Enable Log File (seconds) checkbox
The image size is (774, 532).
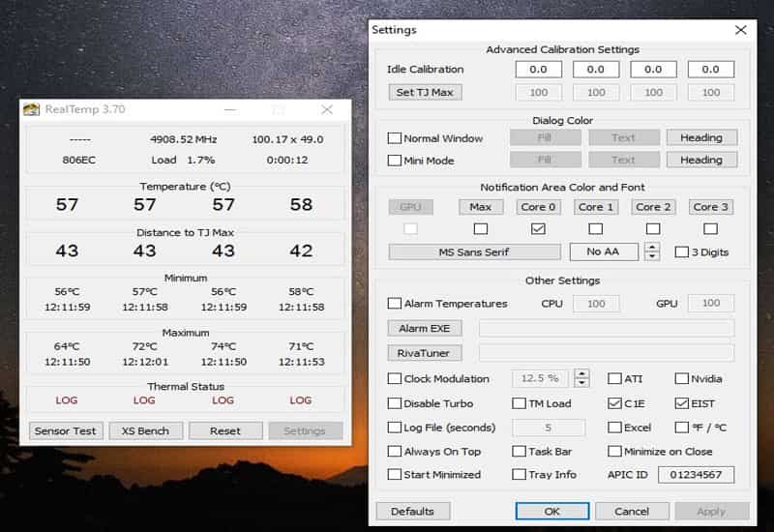(x=395, y=428)
